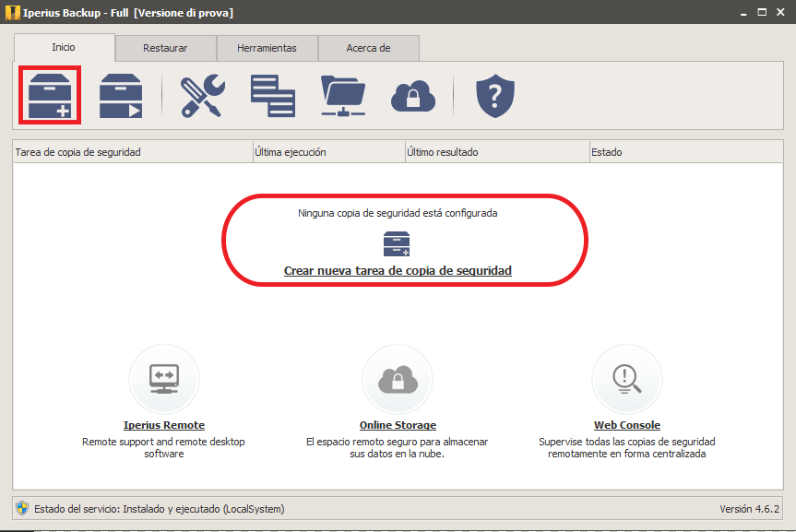Click the run backup task toolbar icon
This screenshot has height=532, width=796.
tap(121, 96)
